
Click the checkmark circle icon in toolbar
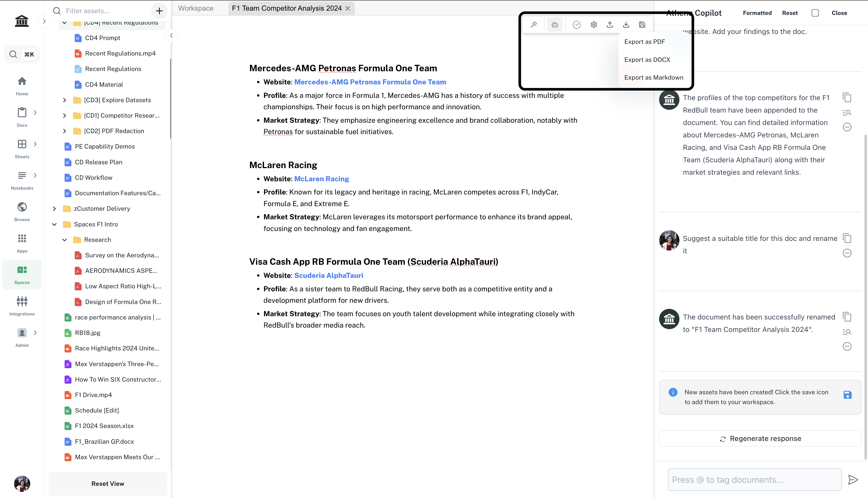coord(577,25)
